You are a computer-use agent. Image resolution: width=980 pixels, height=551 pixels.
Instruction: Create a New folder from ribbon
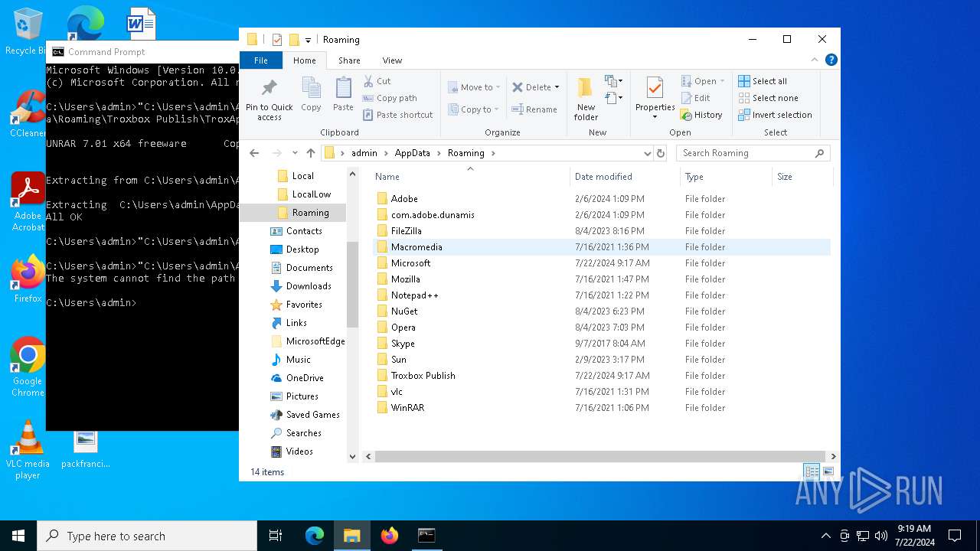(x=586, y=99)
